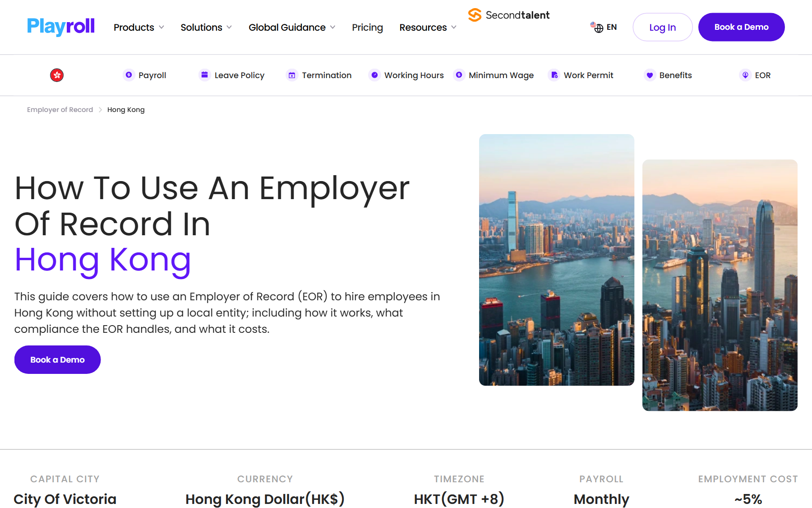The height and width of the screenshot is (508, 812).
Task: Click the header Book a Demo button
Action: [x=741, y=27]
